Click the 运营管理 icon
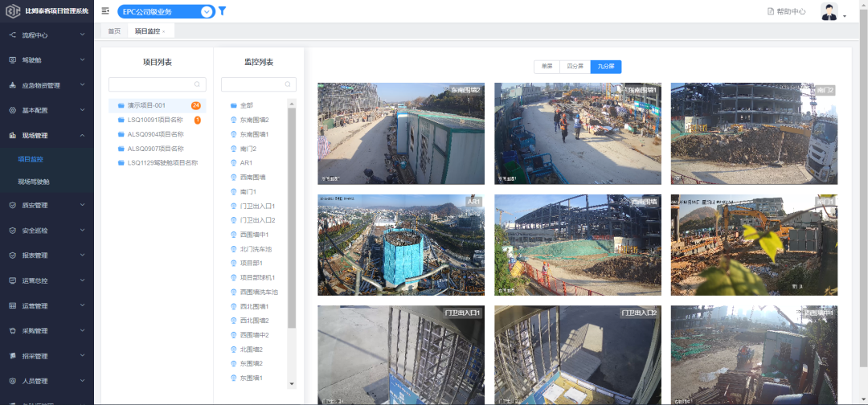The image size is (868, 405). coord(12,305)
